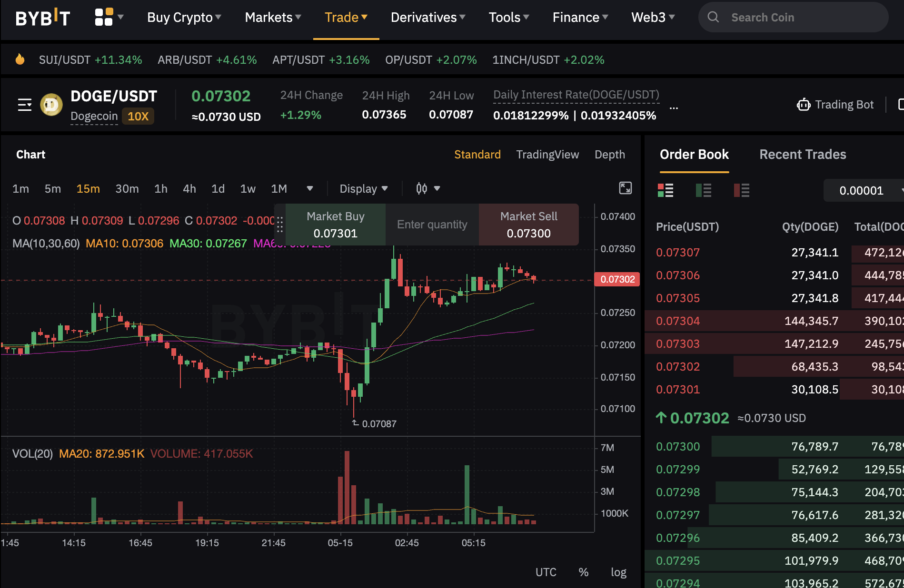Image resolution: width=904 pixels, height=588 pixels.
Task: Open the Finance menu
Action: click(580, 18)
